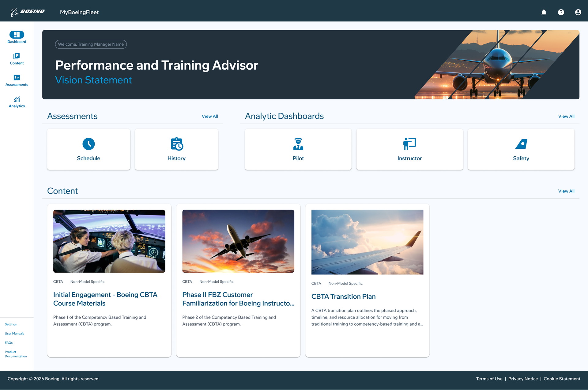The height and width of the screenshot is (390, 588).
Task: Open cockpit simulator thumbnail image
Action: tap(109, 241)
